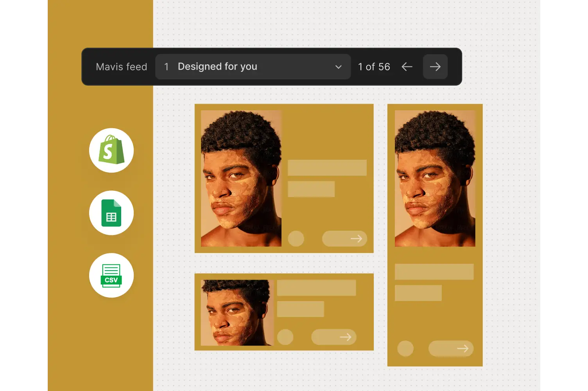588x391 pixels.
Task: Click title placeholder in large horizontal card
Action: [x=327, y=168]
